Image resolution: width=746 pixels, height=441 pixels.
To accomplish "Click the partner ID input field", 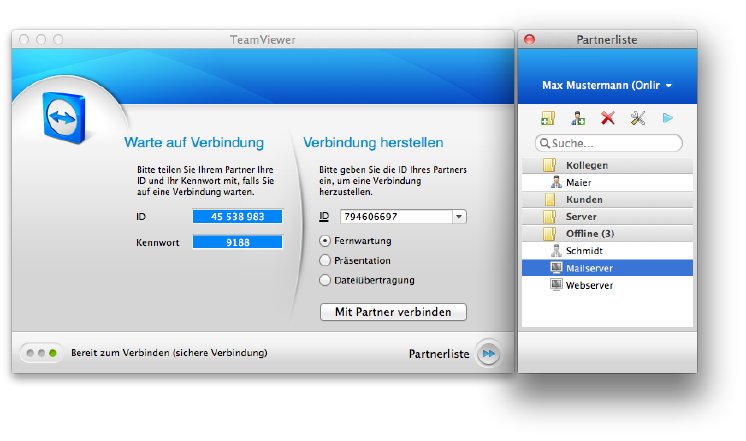I will [396, 217].
